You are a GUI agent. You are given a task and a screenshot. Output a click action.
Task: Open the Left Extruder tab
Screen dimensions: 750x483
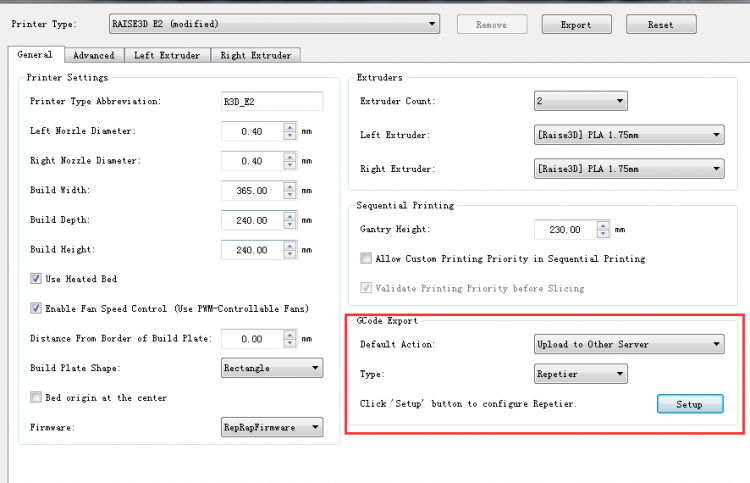pos(167,55)
